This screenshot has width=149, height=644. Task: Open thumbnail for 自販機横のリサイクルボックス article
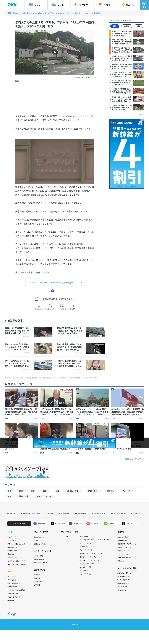point(43,348)
